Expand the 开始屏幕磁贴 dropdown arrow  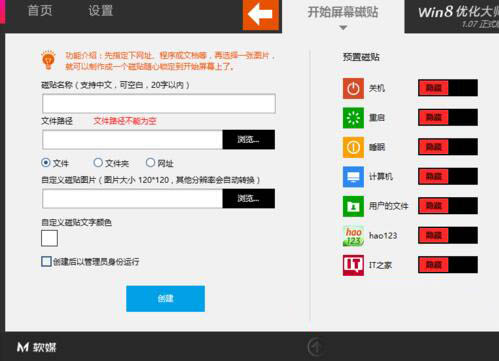pos(343,28)
